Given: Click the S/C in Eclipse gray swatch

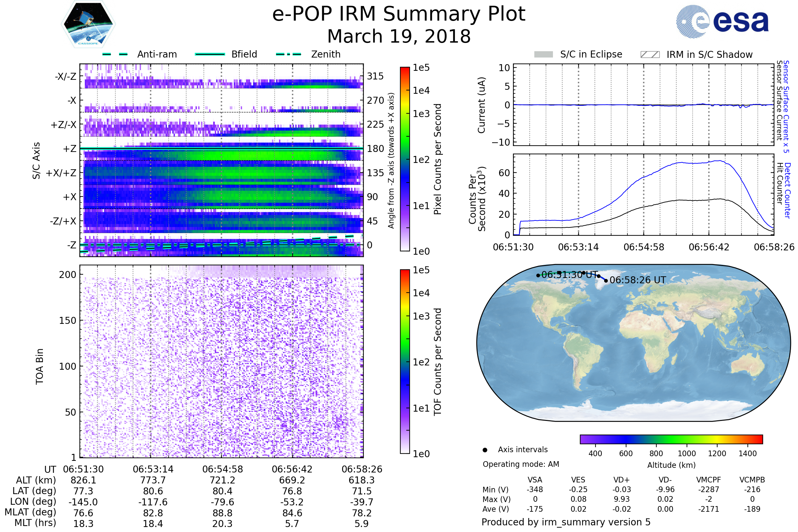Looking at the screenshot, I should click(x=543, y=55).
